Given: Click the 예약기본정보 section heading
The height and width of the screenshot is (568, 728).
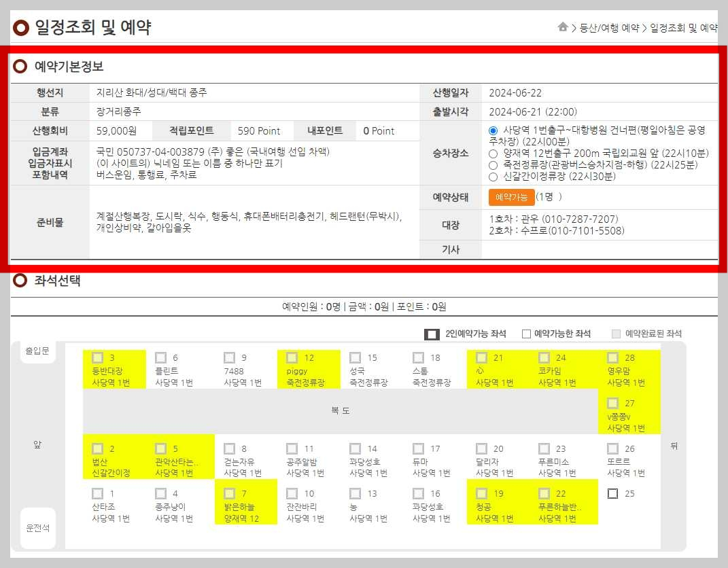Looking at the screenshot, I should pos(69,67).
